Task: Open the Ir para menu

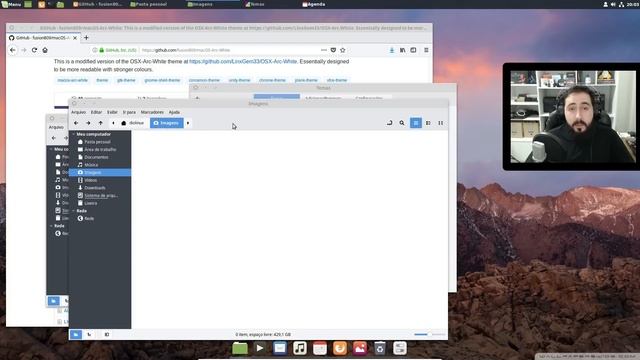Action: point(129,112)
